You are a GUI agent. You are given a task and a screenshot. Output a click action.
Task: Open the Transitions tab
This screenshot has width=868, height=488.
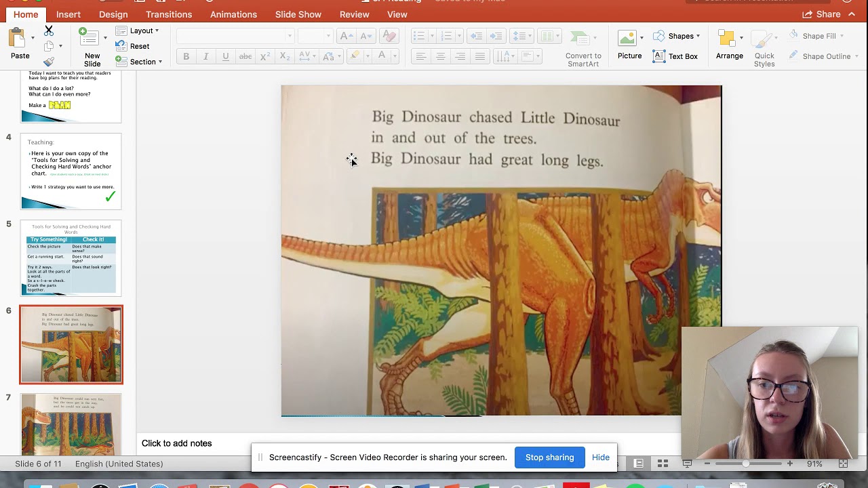coord(169,14)
